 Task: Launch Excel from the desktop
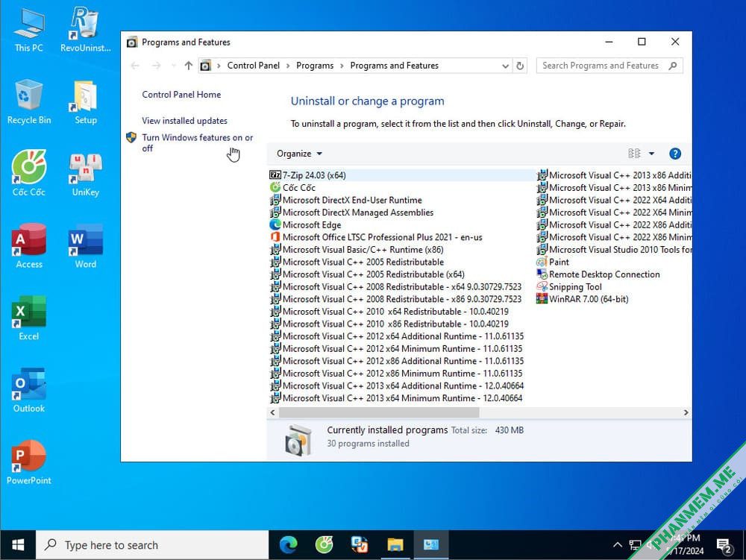(28, 318)
